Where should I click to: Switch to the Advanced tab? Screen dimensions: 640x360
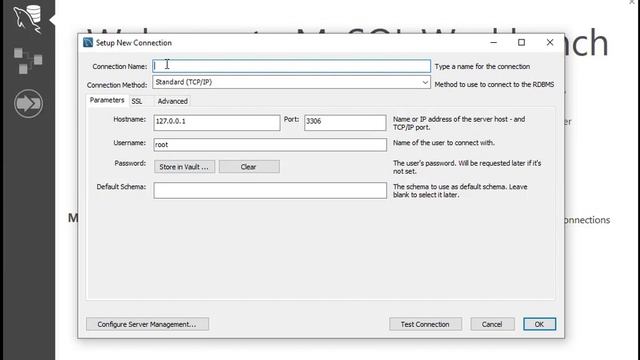pyautogui.click(x=173, y=101)
